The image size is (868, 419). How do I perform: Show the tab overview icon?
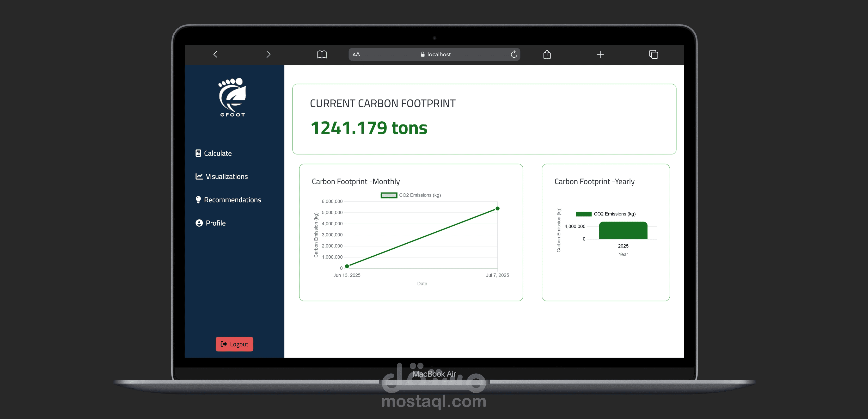tap(653, 54)
